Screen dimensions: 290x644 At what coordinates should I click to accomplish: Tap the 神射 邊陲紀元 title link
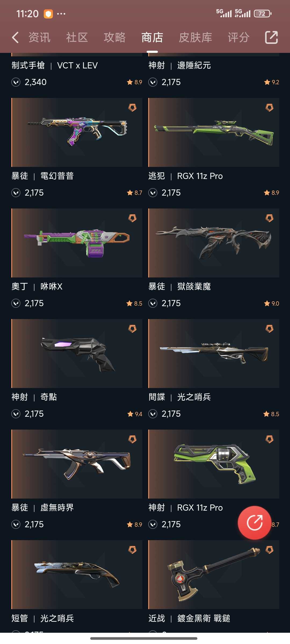180,65
